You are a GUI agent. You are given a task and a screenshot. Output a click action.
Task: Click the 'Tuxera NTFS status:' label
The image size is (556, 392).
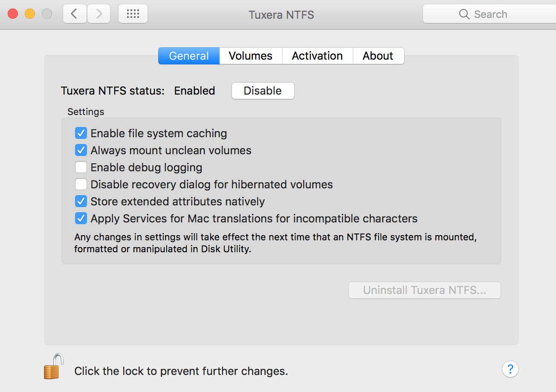click(x=113, y=91)
